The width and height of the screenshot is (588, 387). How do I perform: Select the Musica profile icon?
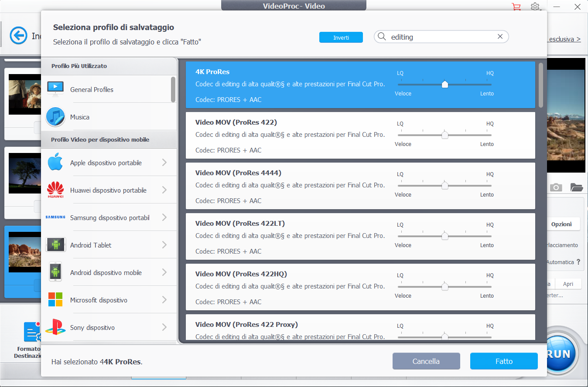(55, 117)
